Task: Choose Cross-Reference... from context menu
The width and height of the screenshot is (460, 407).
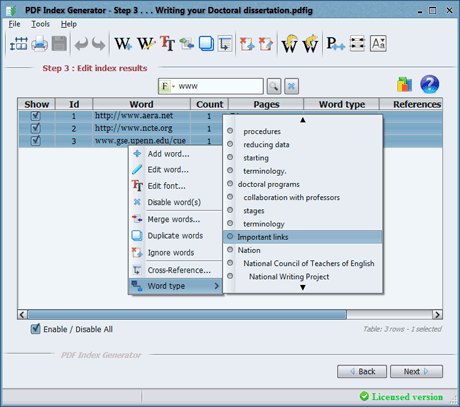Action: tap(175, 270)
